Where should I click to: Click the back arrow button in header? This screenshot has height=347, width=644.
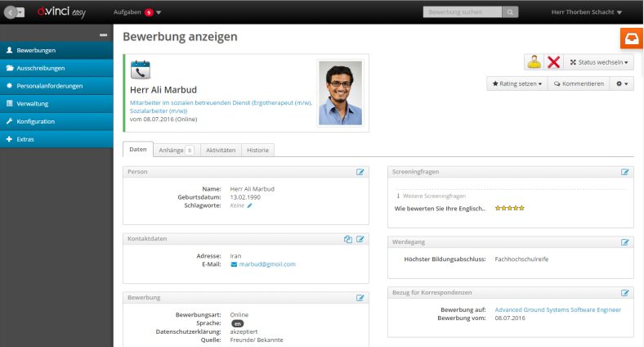coord(11,12)
